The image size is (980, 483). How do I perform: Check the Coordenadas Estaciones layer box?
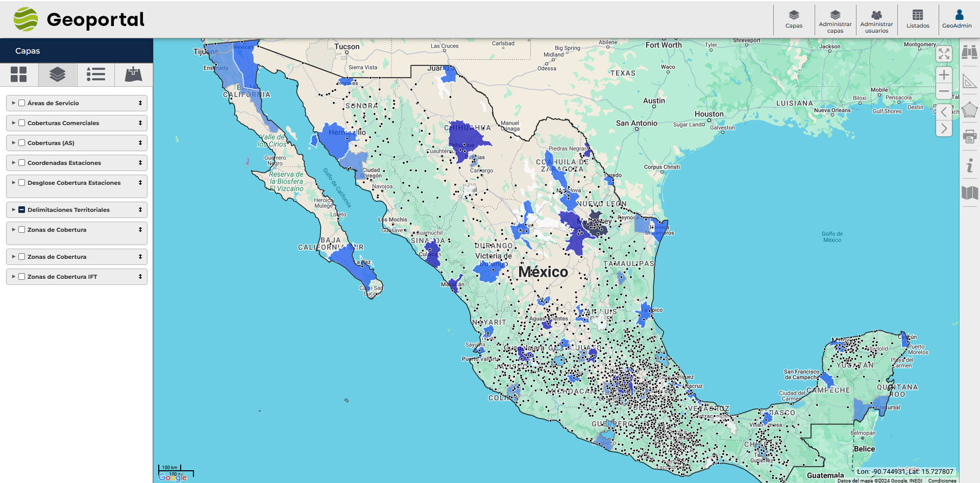[x=22, y=163]
